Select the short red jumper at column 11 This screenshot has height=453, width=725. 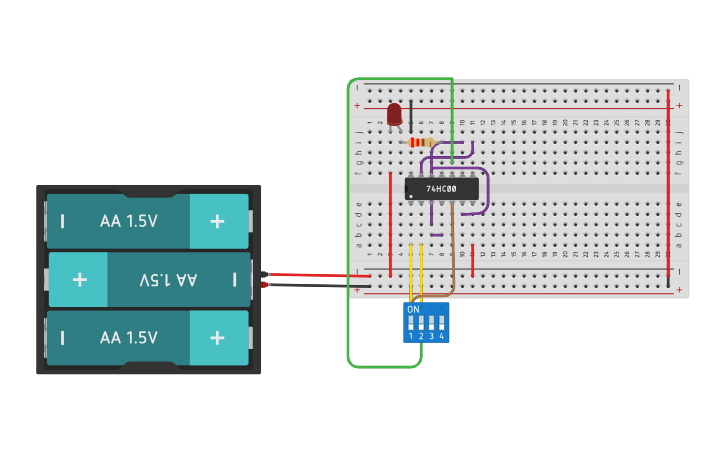click(473, 261)
